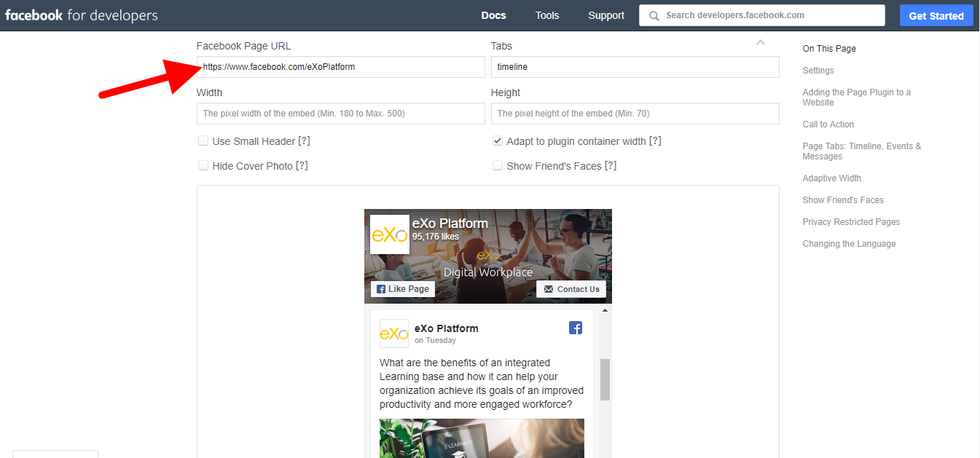Screen dimensions: 980x458
Task: Enable Use Small Header checkbox
Action: click(x=203, y=141)
